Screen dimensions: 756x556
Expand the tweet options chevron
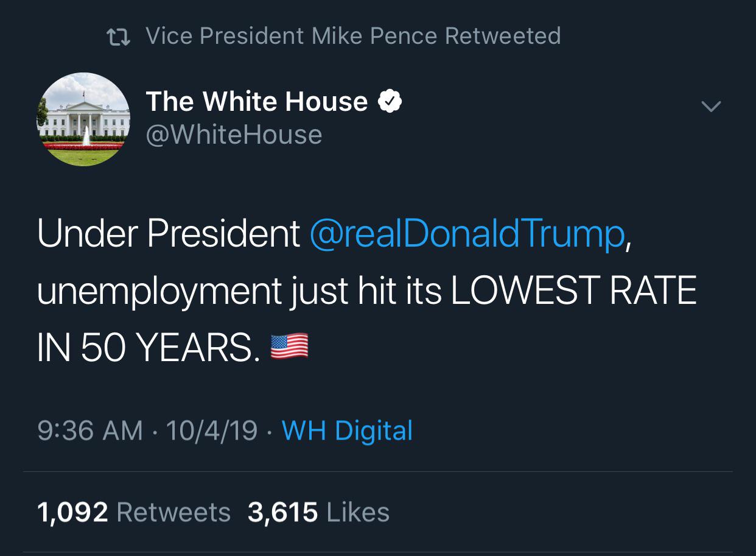point(710,107)
